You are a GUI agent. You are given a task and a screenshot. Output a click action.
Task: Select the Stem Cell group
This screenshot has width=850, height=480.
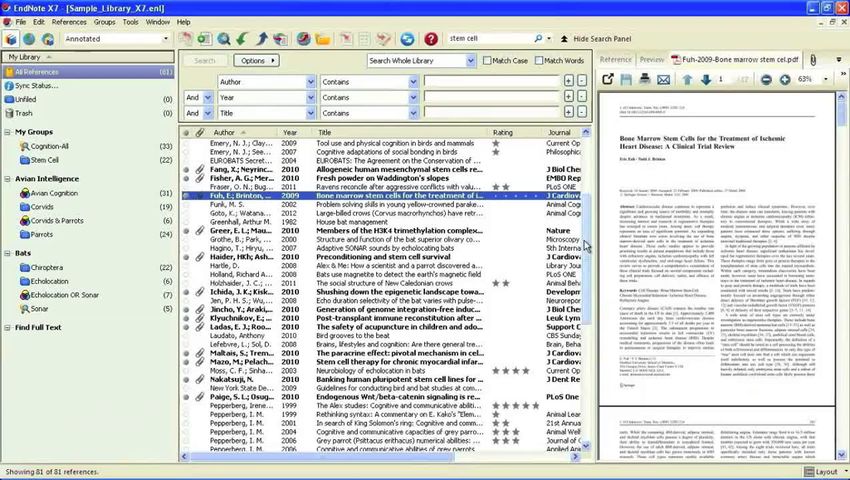(44, 160)
